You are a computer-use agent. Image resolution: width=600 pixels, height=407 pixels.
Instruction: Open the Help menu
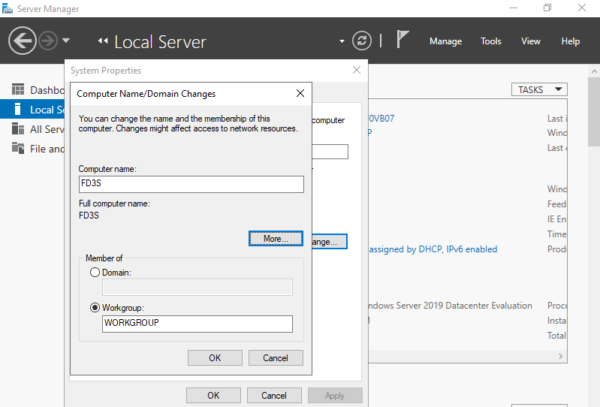pyautogui.click(x=570, y=41)
